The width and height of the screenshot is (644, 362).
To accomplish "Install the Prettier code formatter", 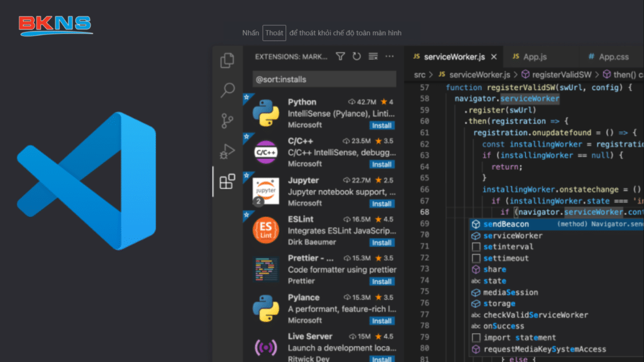I will tap(382, 282).
